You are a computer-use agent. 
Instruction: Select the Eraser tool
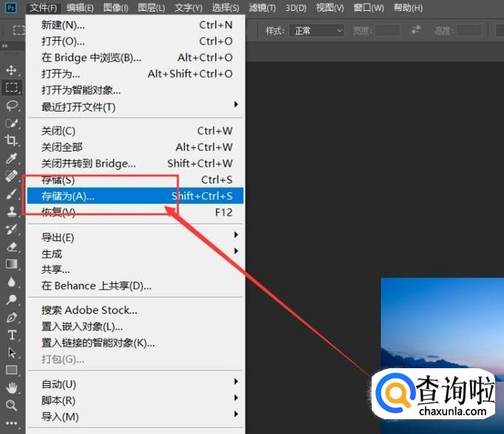[11, 247]
